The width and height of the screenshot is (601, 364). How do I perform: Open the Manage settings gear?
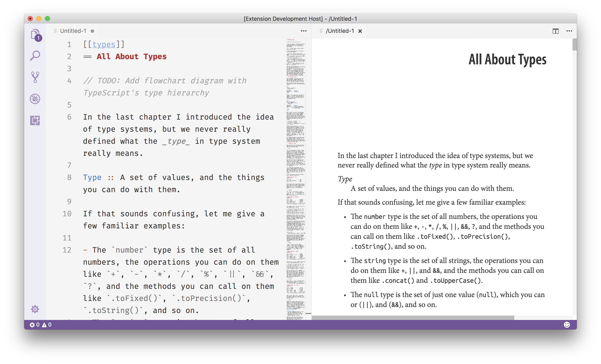(x=35, y=309)
